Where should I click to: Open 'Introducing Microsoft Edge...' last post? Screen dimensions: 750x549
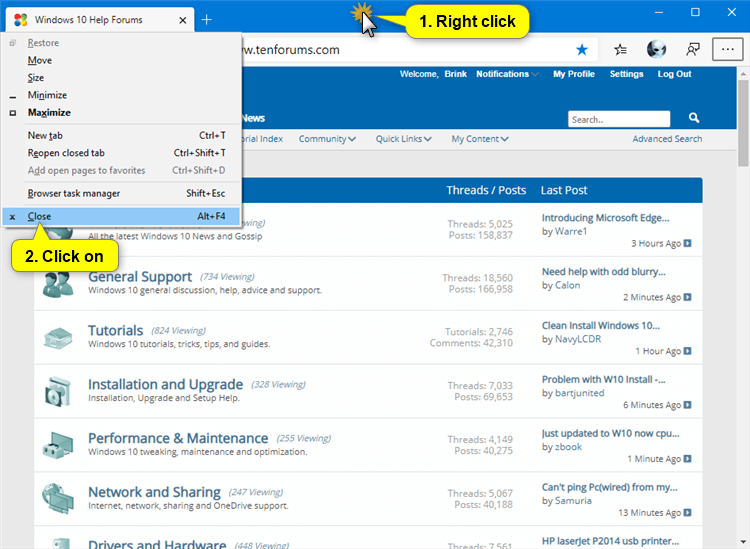[x=605, y=218]
